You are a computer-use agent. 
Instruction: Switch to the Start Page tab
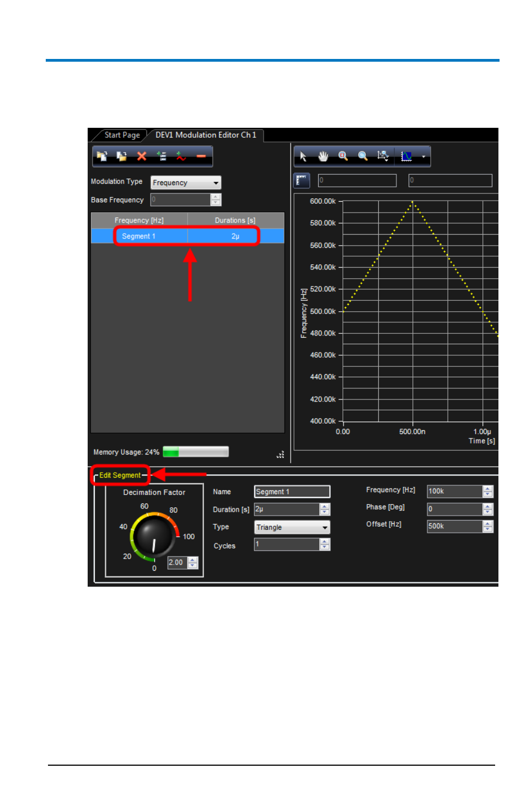122,135
